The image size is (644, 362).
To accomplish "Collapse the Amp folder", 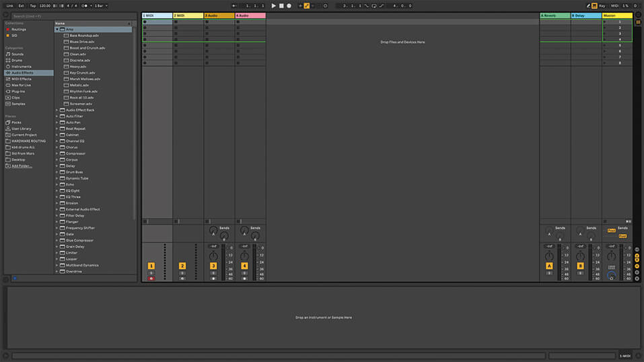I will pyautogui.click(x=57, y=30).
